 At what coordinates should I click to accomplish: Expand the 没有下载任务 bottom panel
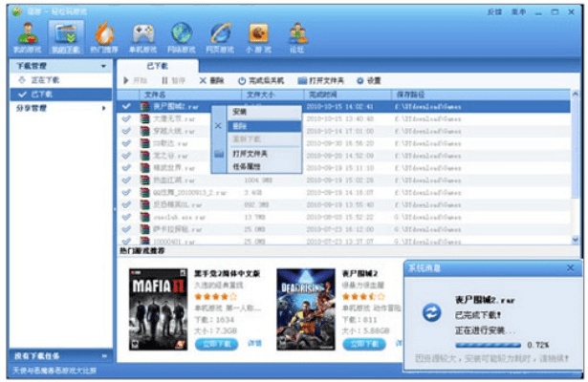point(104,355)
